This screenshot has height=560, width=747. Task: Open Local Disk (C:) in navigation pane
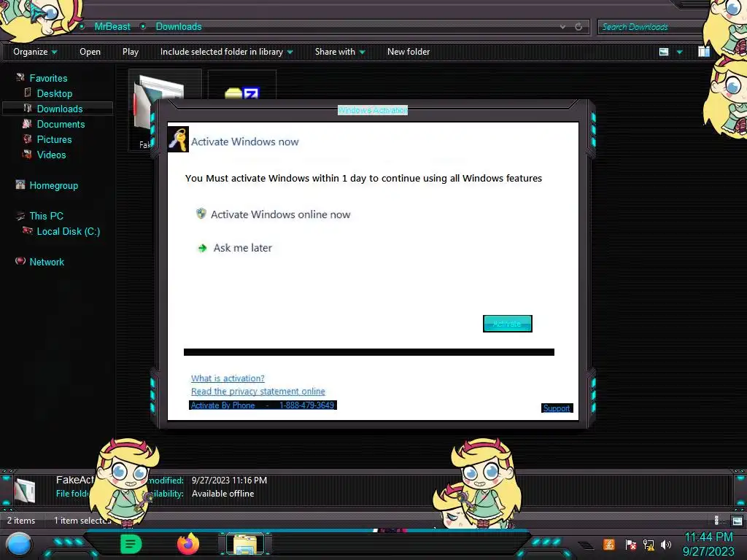(68, 231)
